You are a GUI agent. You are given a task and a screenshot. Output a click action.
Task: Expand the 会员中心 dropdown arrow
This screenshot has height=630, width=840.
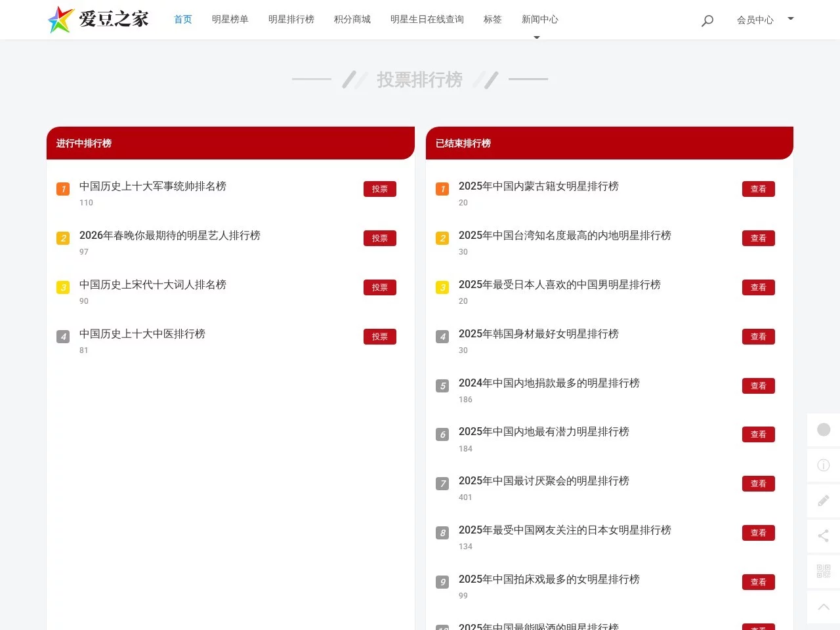coord(791,19)
